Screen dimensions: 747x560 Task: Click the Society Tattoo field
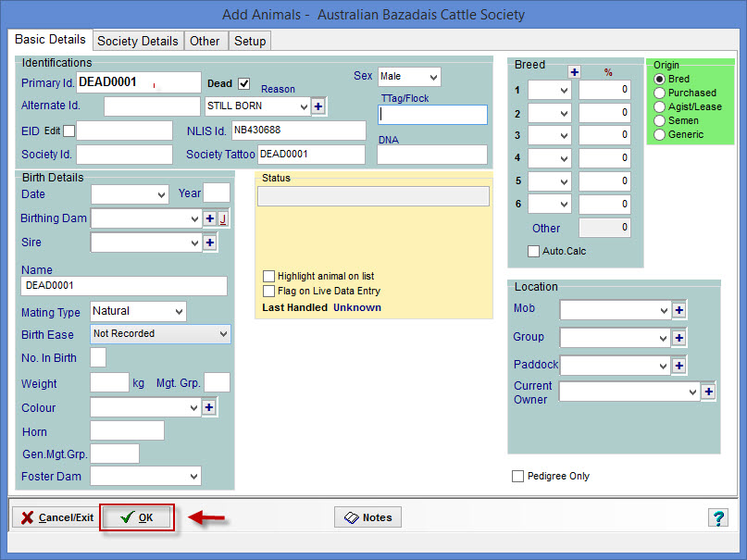point(312,155)
